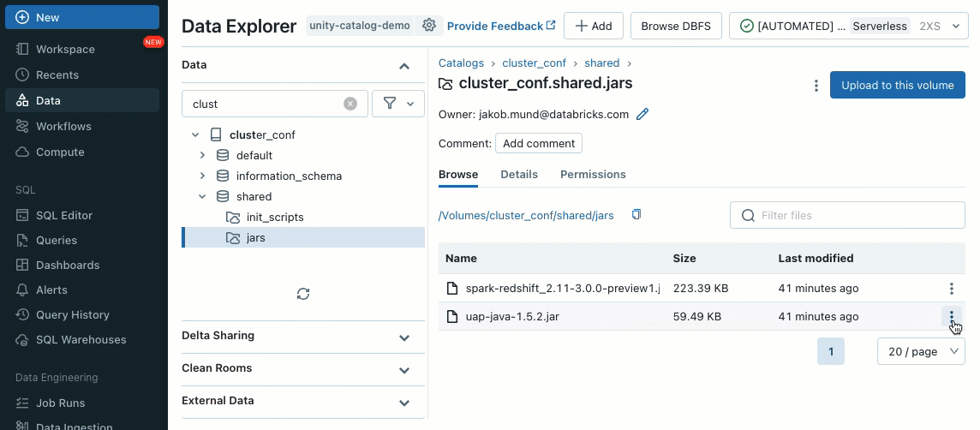Screen dimensions: 980x430
Task: Select the init_scripts volume in the tree
Action: (x=274, y=218)
